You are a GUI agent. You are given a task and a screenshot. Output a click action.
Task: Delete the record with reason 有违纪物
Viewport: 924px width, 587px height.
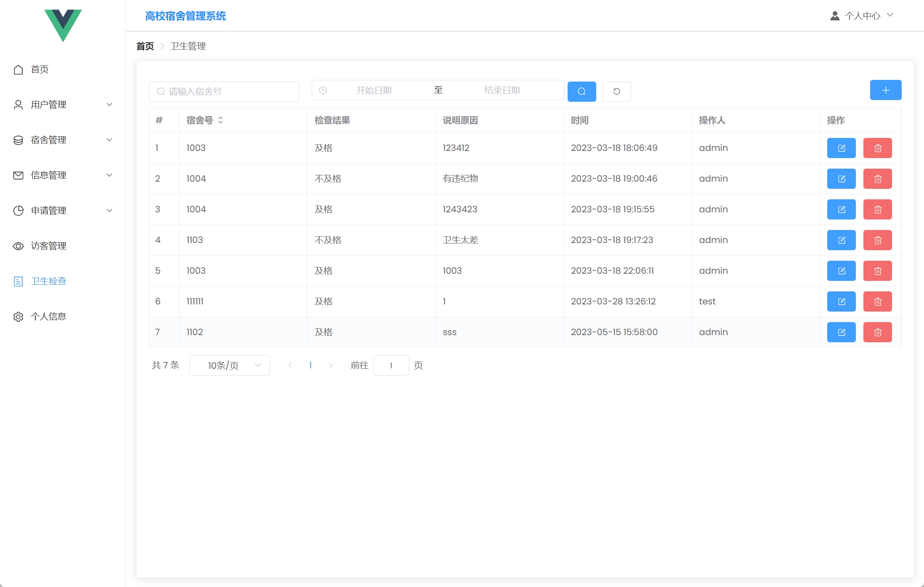877,179
